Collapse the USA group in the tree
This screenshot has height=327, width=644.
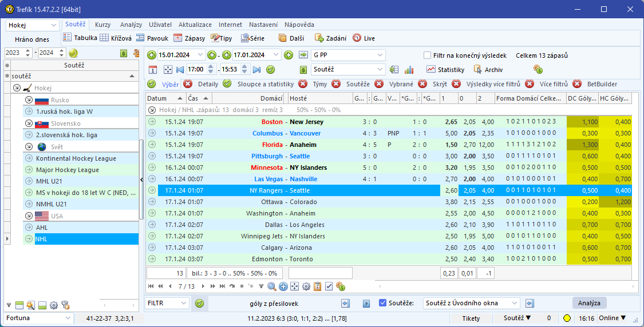tap(29, 216)
